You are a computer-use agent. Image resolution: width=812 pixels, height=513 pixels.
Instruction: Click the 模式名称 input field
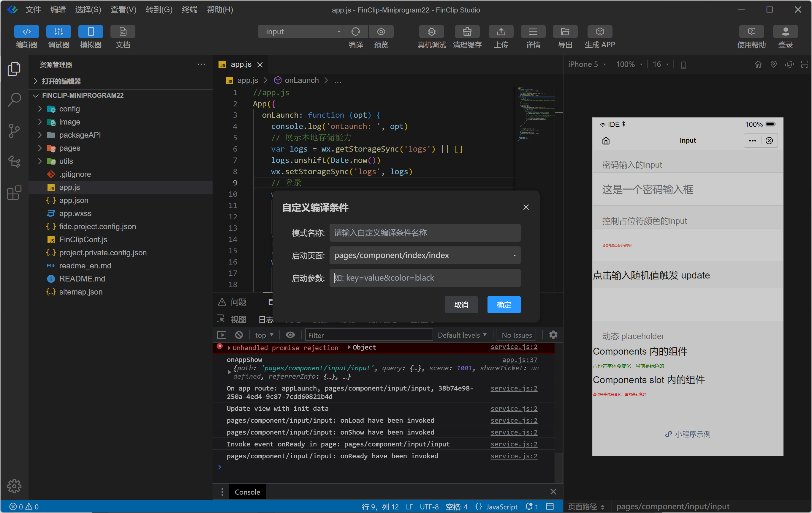click(x=425, y=233)
